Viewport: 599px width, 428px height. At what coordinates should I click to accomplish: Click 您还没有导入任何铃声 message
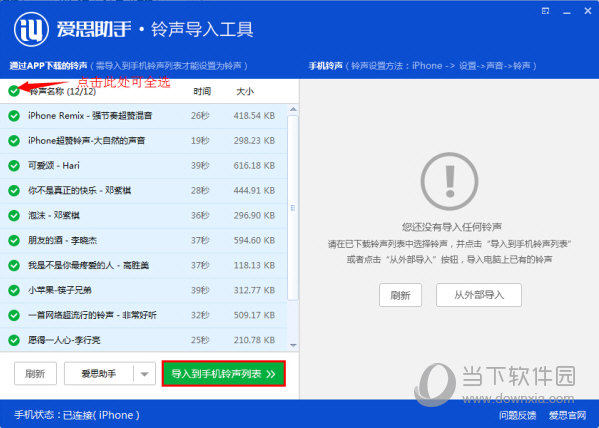point(452,227)
